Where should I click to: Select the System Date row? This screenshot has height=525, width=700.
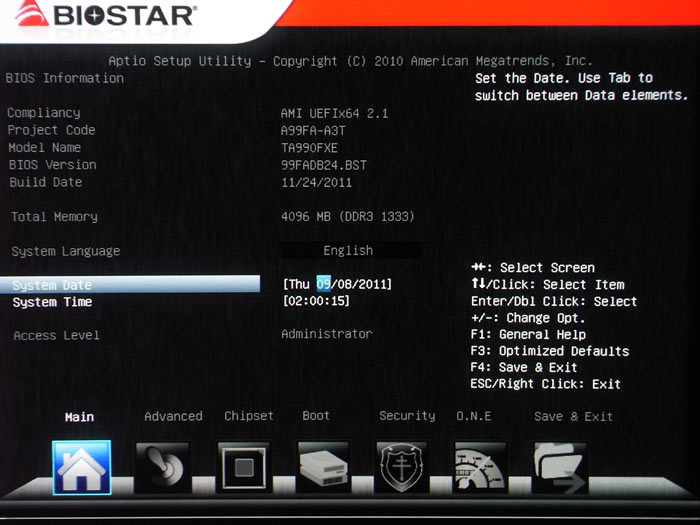click(130, 284)
